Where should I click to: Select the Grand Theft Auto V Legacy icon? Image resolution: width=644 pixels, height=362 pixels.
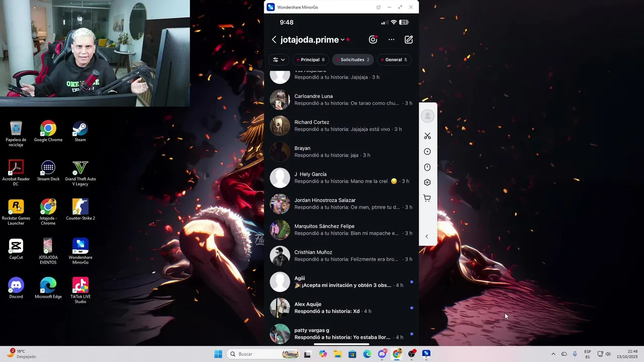click(80, 173)
